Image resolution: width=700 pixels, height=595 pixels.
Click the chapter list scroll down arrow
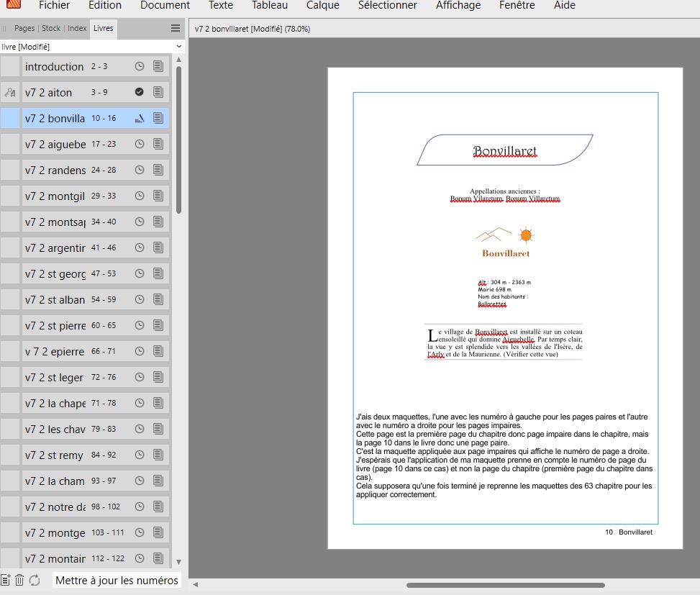click(x=178, y=562)
